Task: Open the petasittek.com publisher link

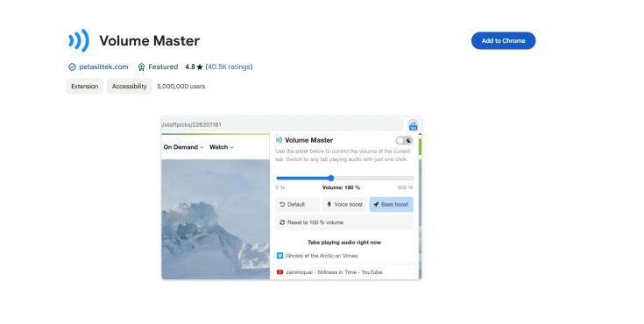Action: [103, 67]
